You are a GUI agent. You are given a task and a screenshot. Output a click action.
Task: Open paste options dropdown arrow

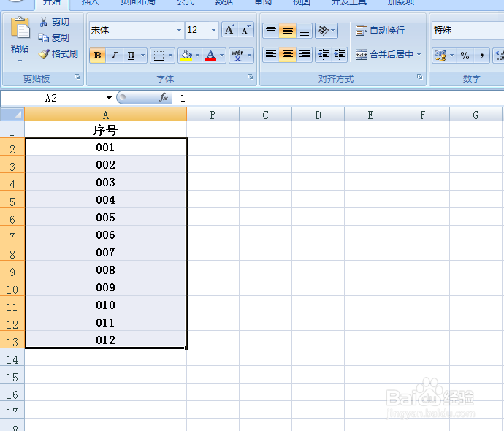[x=20, y=61]
